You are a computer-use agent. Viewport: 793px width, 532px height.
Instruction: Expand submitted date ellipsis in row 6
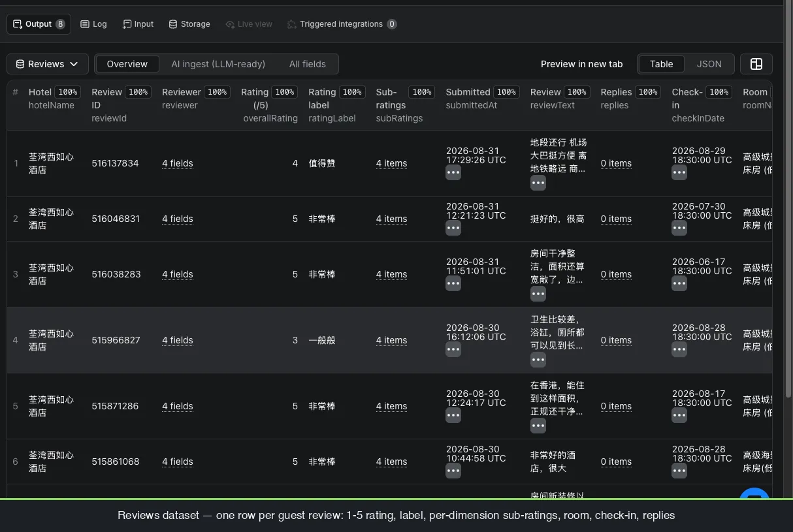[x=453, y=471]
